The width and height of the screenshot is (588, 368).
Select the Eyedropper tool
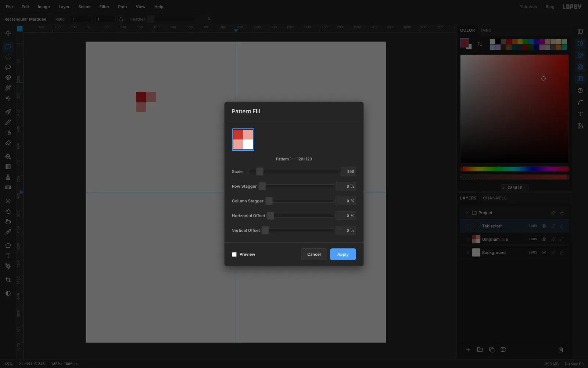click(8, 232)
